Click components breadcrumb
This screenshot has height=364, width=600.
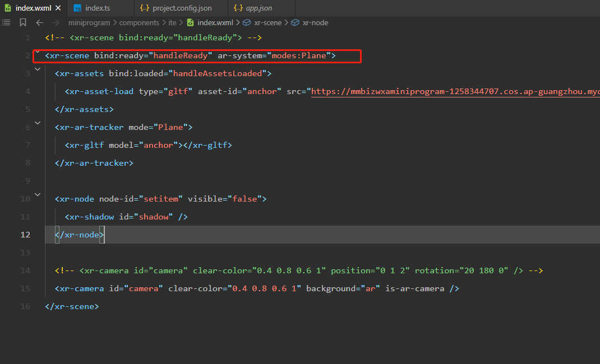(139, 22)
